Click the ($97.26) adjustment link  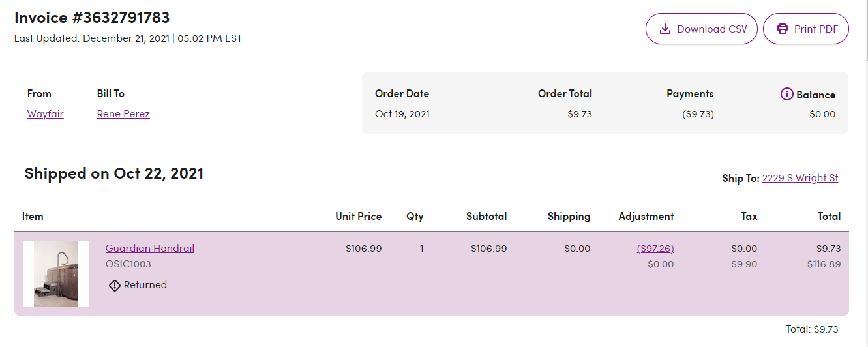(x=655, y=249)
